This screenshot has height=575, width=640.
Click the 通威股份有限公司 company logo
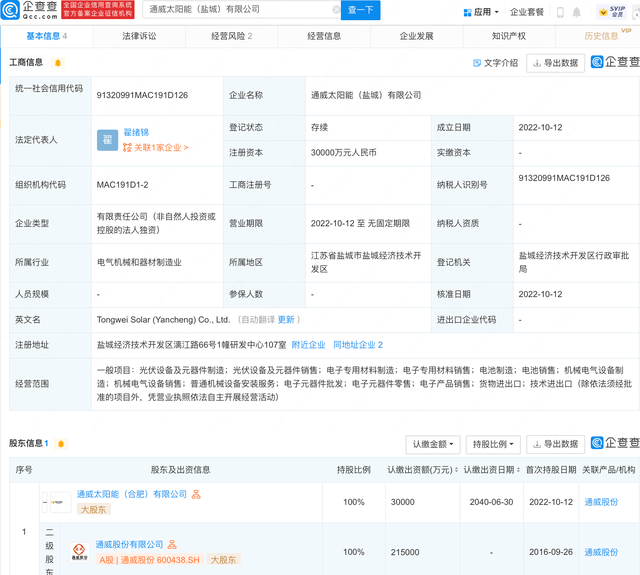click(79, 552)
